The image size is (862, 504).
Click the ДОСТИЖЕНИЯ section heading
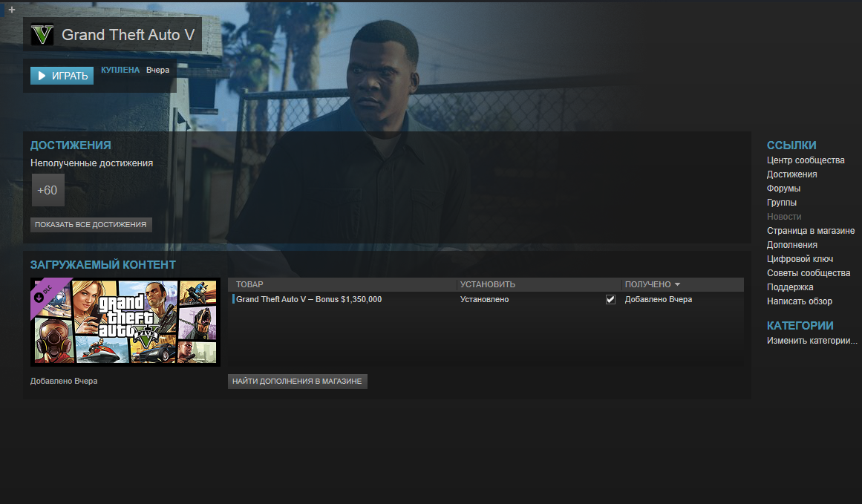click(71, 145)
